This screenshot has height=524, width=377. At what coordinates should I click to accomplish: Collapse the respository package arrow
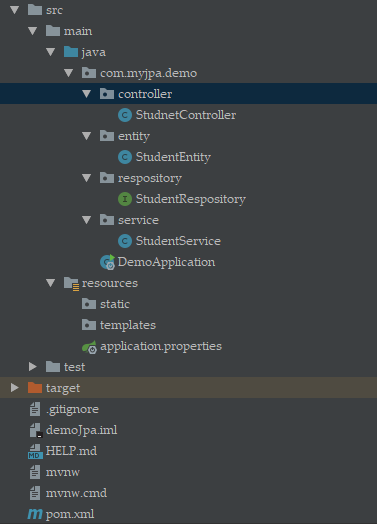pyautogui.click(x=87, y=178)
